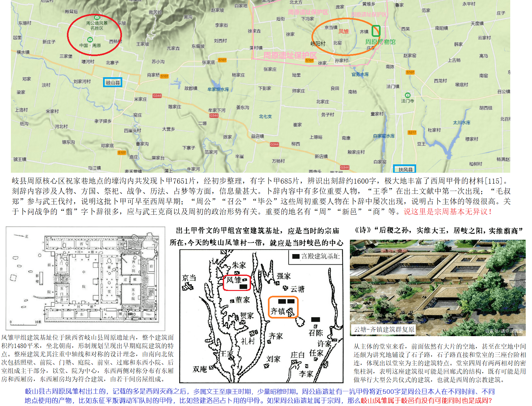Image resolution: width=532 pixels, height=406 pixels.
Task: Click 京当 on the sketch map
Action: click(189, 278)
